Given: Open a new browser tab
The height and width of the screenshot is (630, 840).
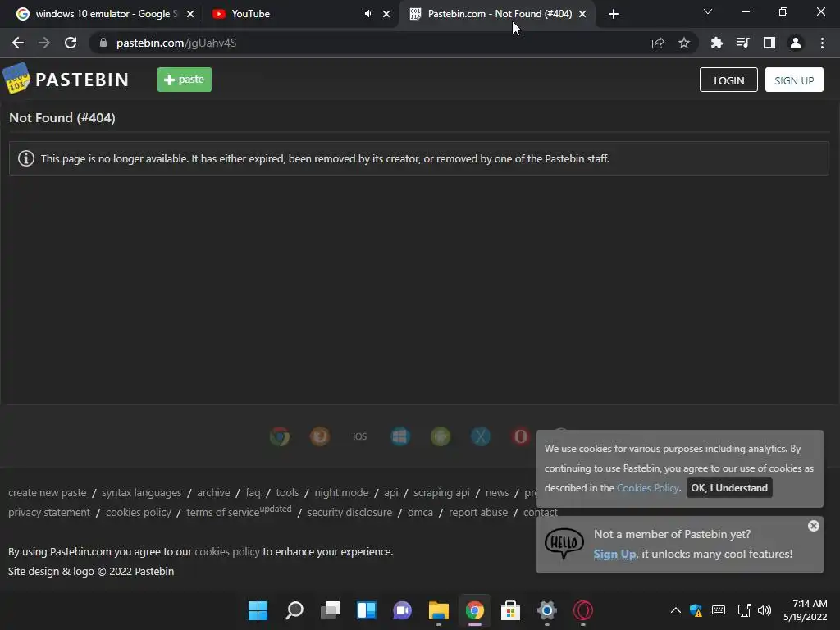Looking at the screenshot, I should click(614, 14).
